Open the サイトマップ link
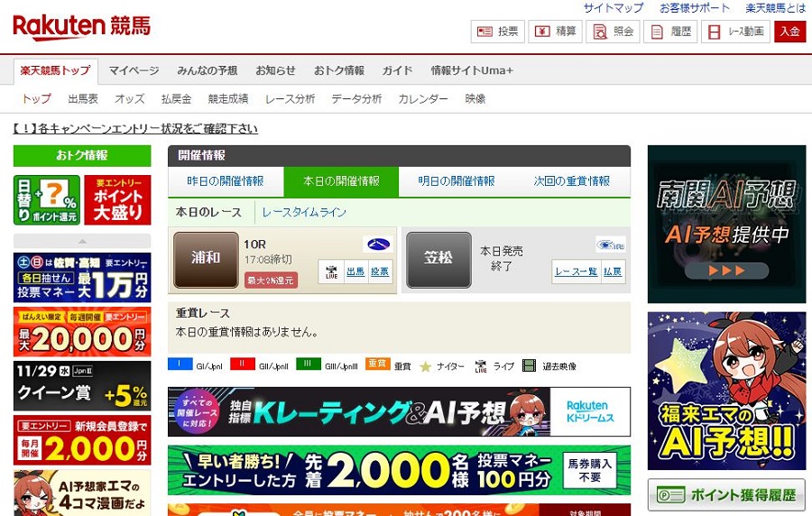The image size is (812, 516). click(x=614, y=8)
